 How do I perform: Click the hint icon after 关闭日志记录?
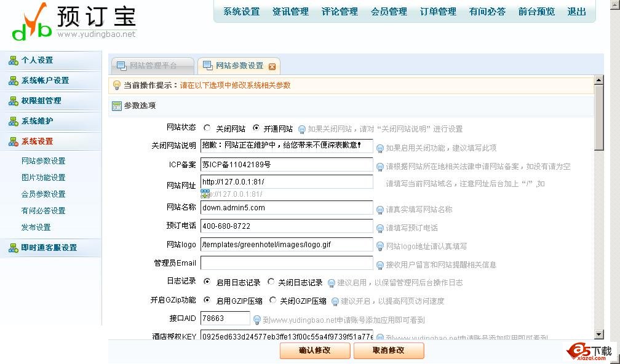pos(331,283)
